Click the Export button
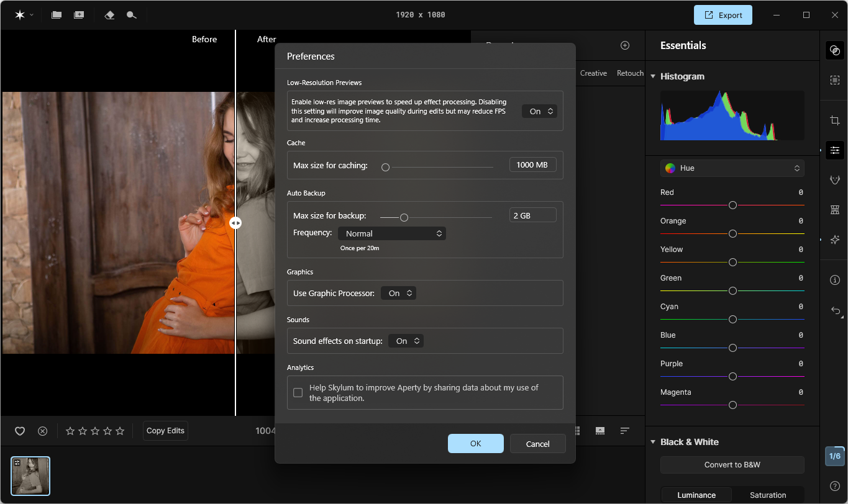 point(723,15)
